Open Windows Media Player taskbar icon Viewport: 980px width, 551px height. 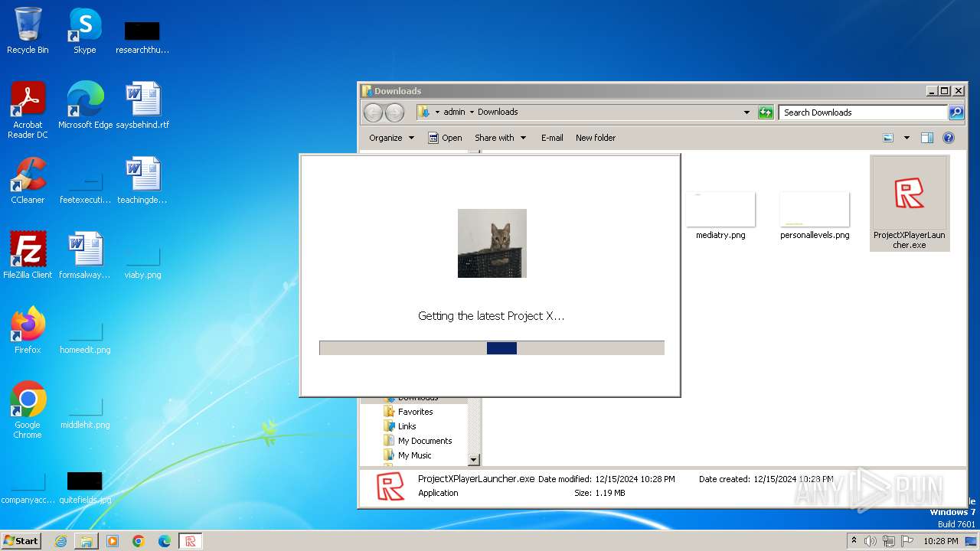[x=113, y=541]
